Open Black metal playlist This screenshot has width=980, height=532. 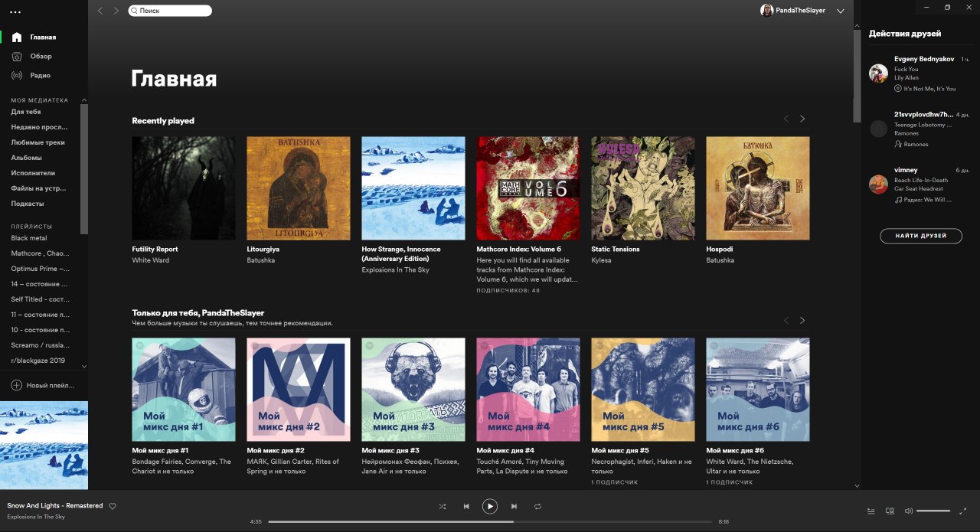29,238
